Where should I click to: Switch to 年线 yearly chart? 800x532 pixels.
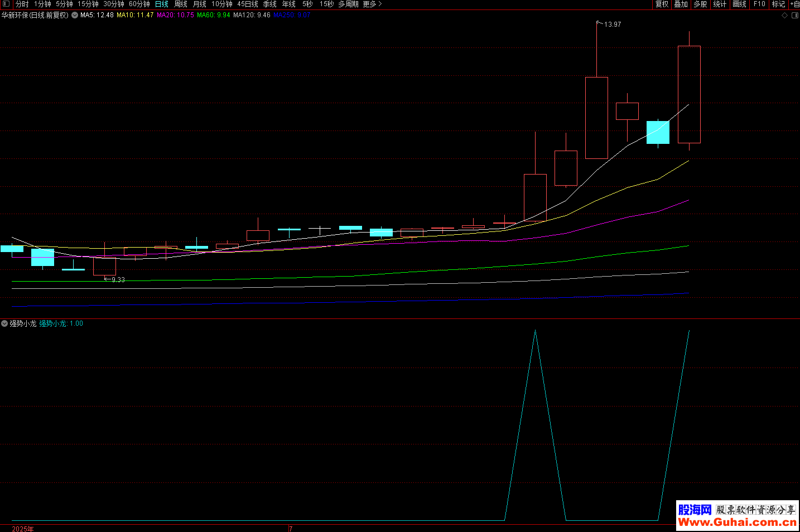pos(289,4)
